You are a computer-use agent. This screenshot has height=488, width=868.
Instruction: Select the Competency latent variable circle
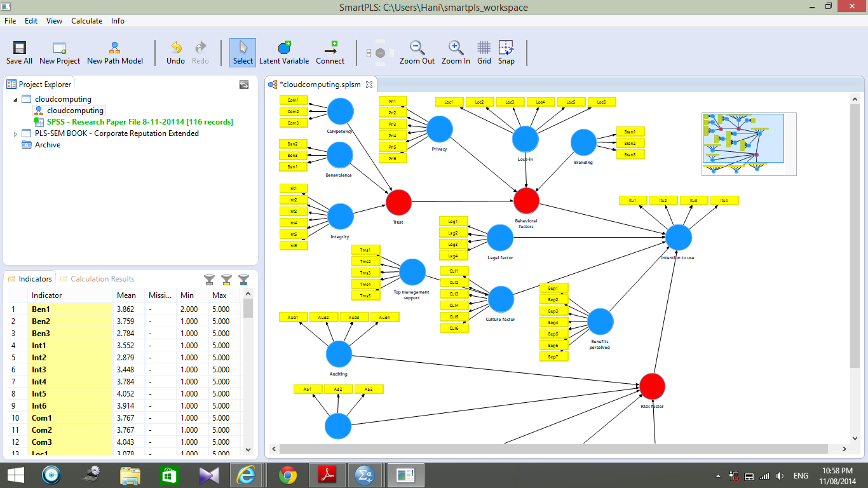click(x=340, y=111)
